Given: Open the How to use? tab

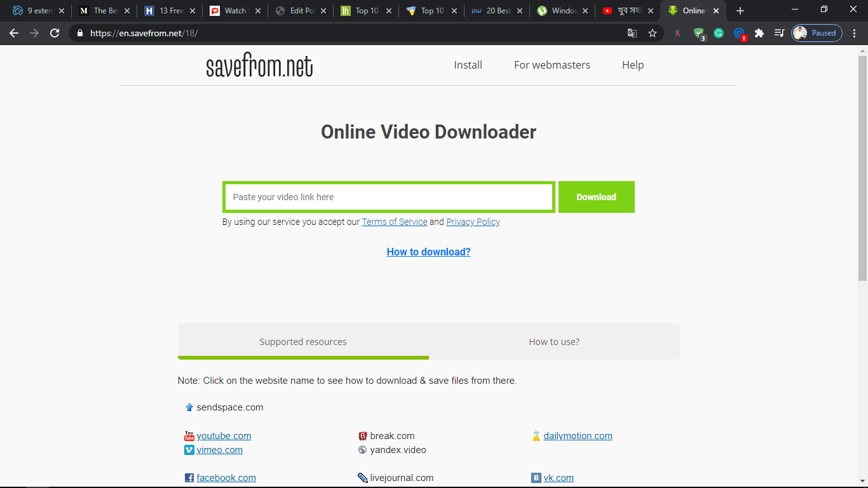Looking at the screenshot, I should (554, 342).
